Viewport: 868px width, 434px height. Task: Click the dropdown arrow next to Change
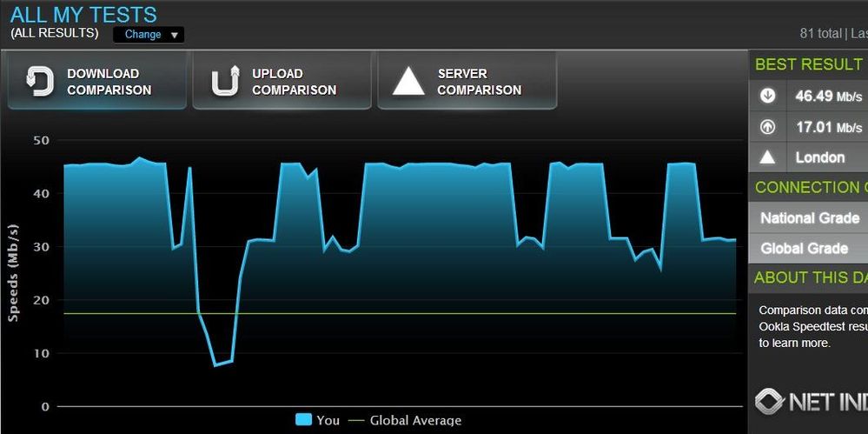(175, 35)
